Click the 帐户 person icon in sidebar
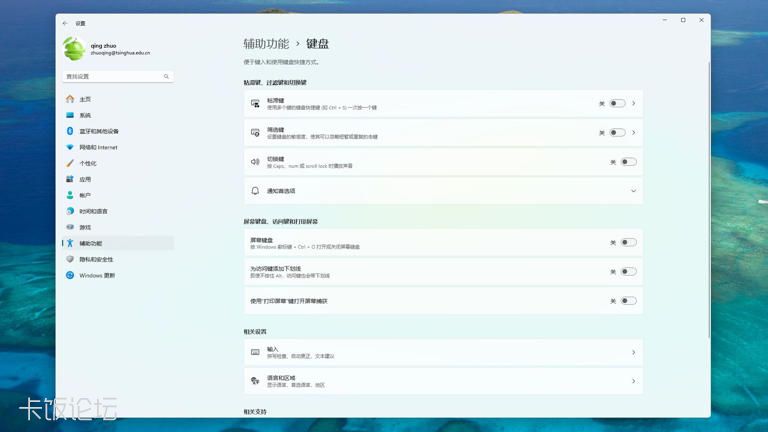This screenshot has width=768, height=432. (x=70, y=195)
